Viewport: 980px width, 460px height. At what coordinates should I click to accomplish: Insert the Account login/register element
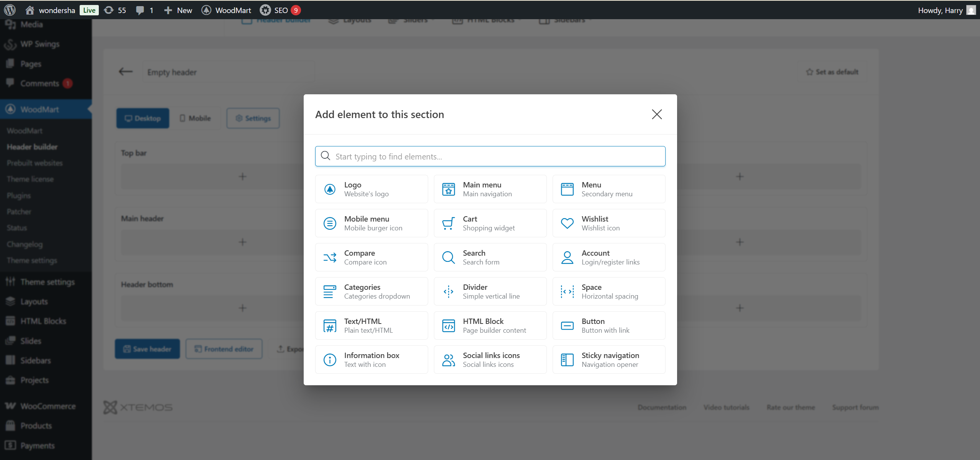click(609, 257)
